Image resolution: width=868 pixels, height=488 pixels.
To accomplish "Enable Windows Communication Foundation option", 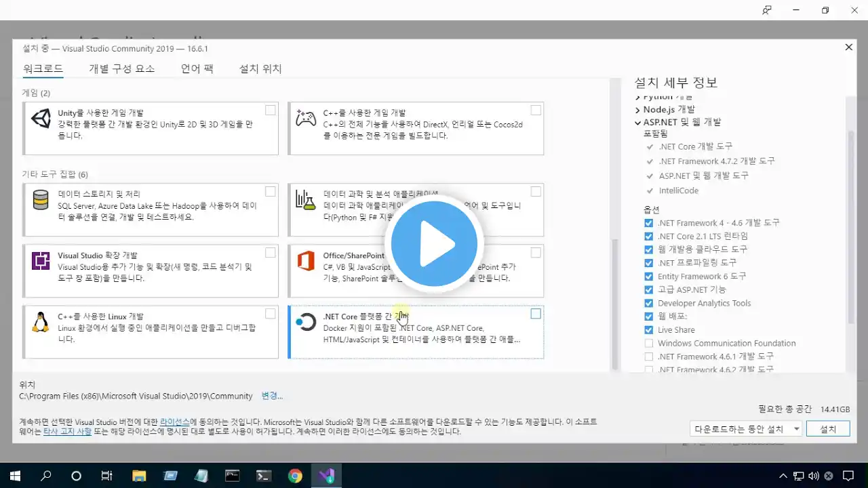I will tap(649, 344).
